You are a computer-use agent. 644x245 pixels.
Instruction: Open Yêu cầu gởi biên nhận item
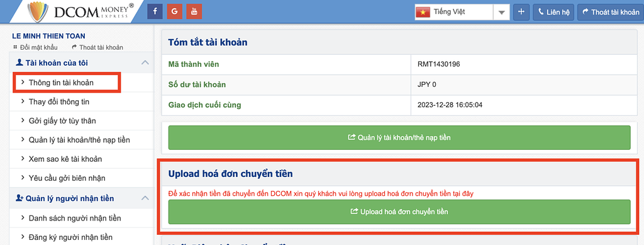(81, 178)
